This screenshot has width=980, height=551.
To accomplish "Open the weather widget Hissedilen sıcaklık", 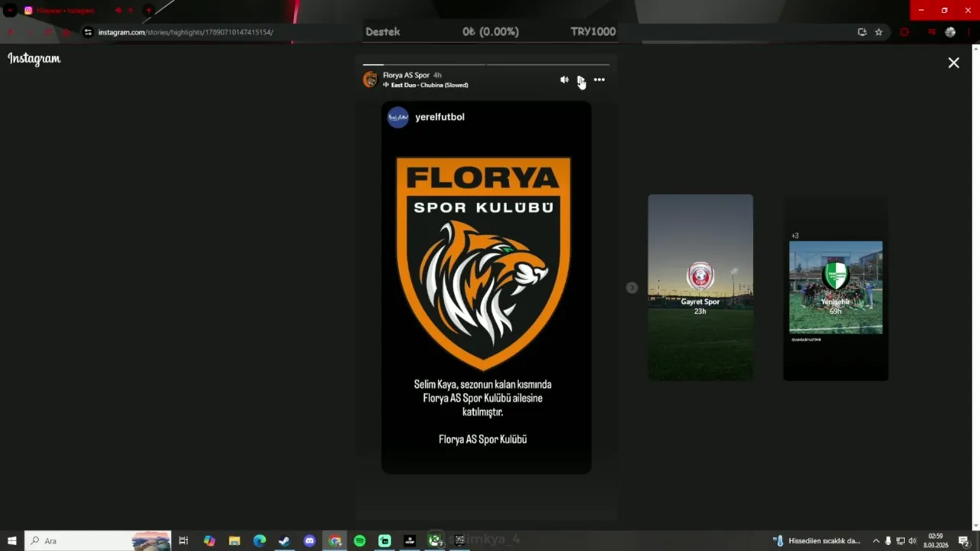I will [x=817, y=540].
